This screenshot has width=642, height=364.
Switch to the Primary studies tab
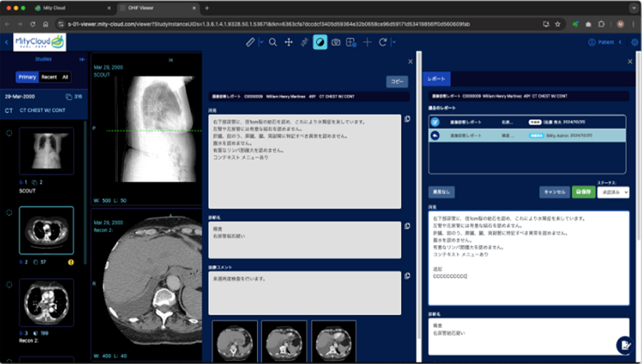coord(27,77)
